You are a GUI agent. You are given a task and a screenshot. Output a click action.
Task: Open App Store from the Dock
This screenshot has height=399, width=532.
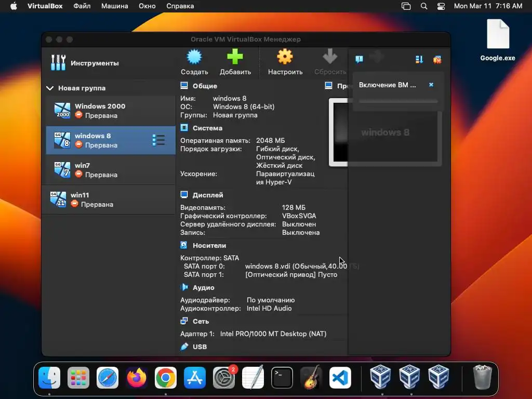(x=195, y=378)
